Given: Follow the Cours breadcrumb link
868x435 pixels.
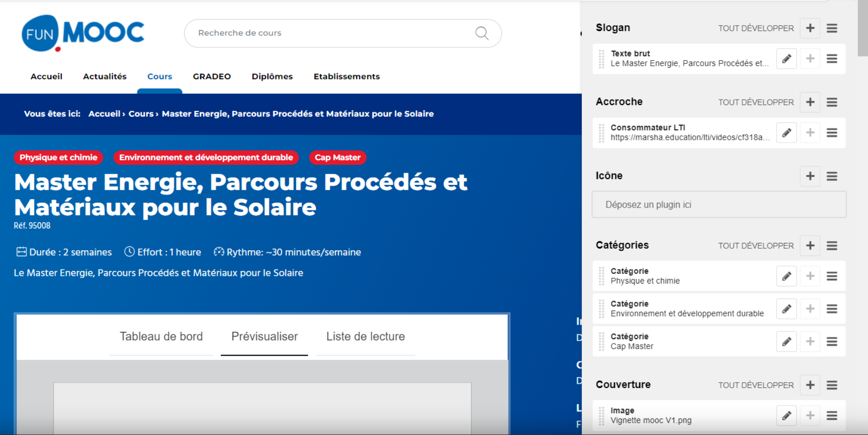Looking at the screenshot, I should click(141, 114).
